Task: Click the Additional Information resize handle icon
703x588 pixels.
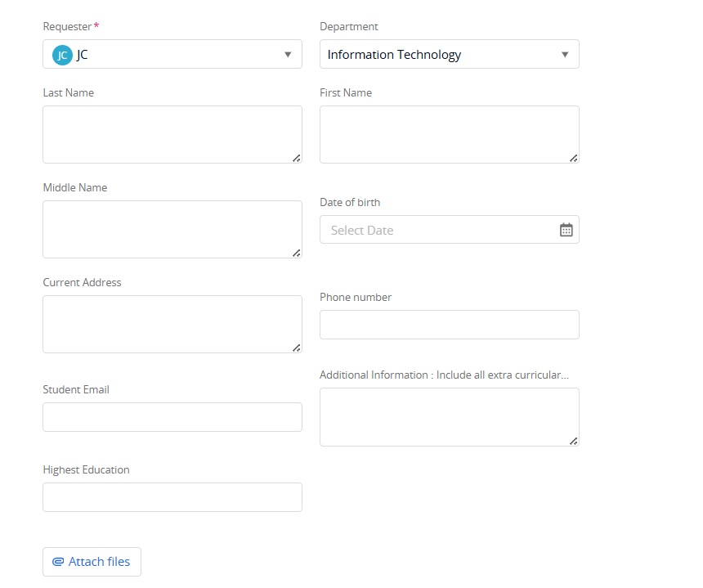Action: pyautogui.click(x=573, y=442)
